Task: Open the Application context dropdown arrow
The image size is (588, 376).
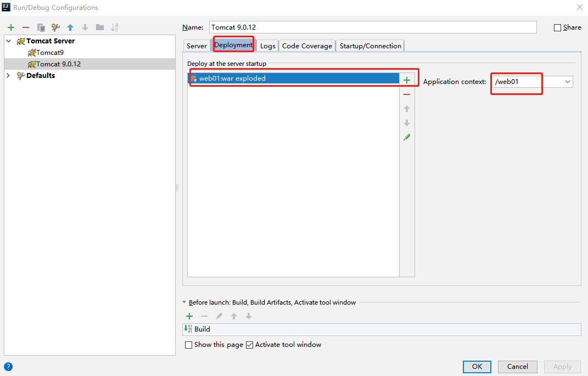Action: (x=567, y=82)
